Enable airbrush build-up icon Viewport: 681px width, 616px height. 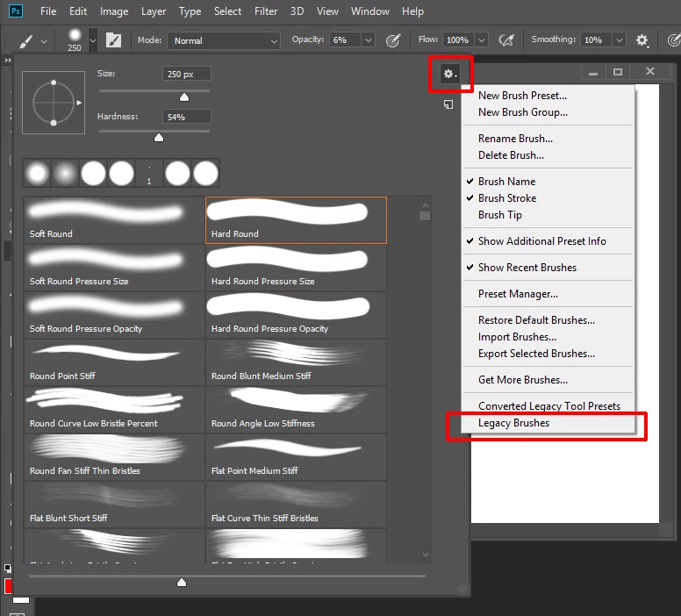pyautogui.click(x=506, y=40)
